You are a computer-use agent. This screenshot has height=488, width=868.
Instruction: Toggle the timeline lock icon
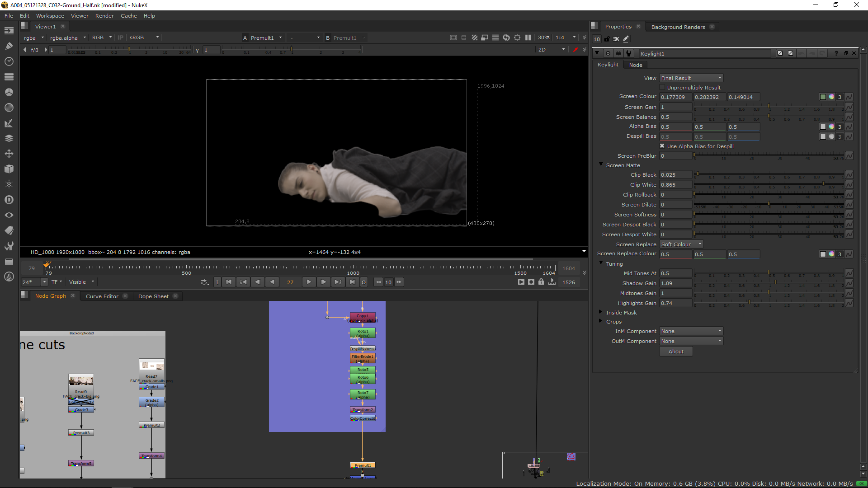[541, 282]
